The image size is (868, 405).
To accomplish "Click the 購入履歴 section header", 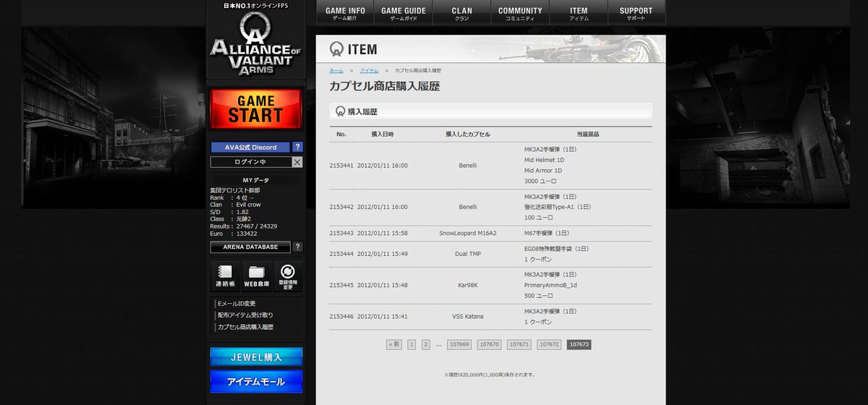I will (x=490, y=111).
